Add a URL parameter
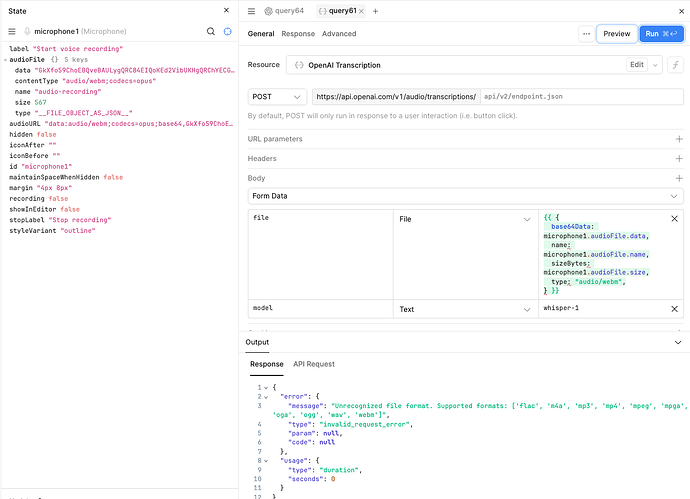This screenshot has height=499, width=690. [679, 139]
